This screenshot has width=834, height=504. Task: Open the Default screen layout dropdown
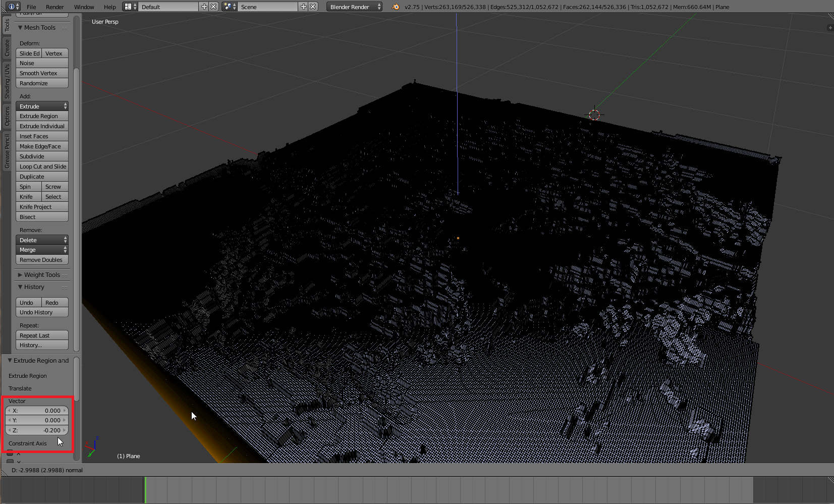click(169, 7)
